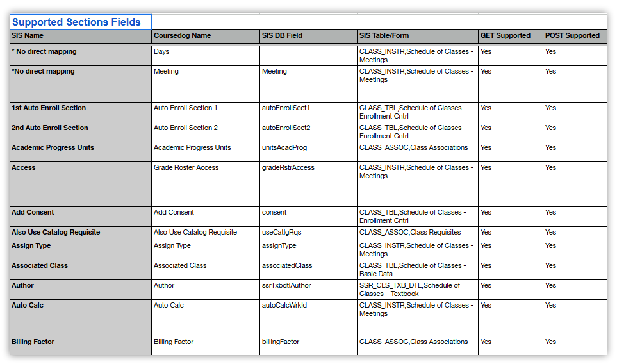
Task: Select the 'Associated Class' SIS name cell
Action: point(80,270)
